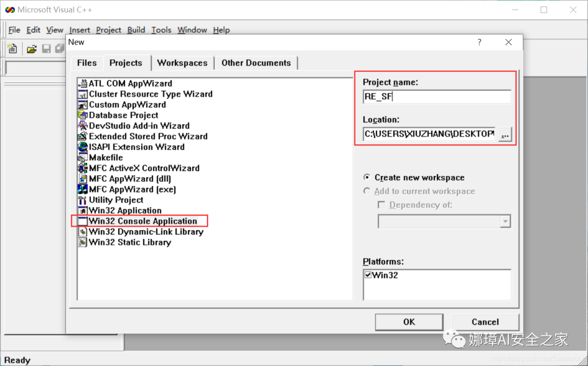
Task: Toggle the Dependency of checkbox
Action: coord(381,205)
